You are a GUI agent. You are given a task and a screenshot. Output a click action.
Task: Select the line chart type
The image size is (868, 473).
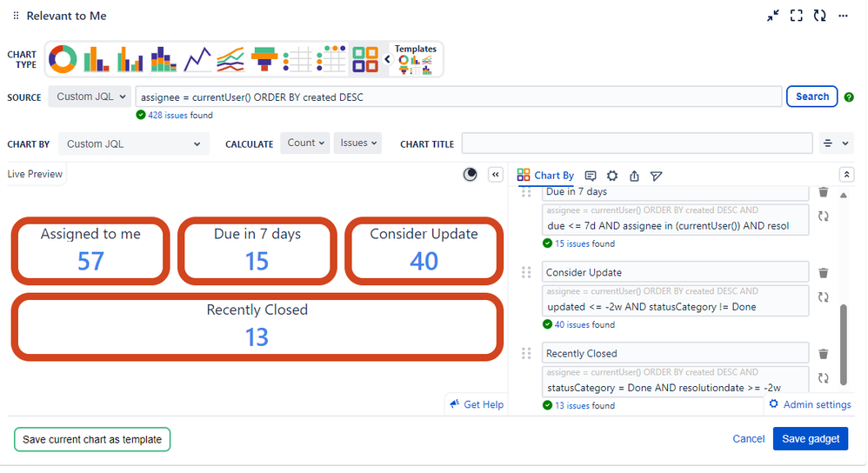pos(197,59)
